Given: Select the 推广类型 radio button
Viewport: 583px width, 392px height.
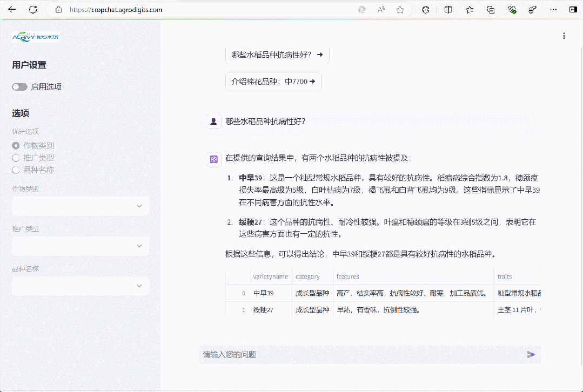Looking at the screenshot, I should (x=16, y=158).
